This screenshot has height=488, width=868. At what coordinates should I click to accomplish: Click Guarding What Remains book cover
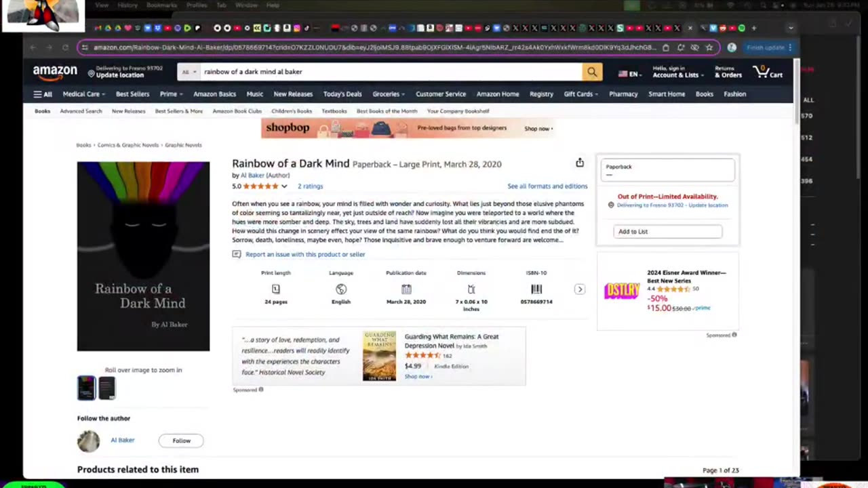click(379, 356)
